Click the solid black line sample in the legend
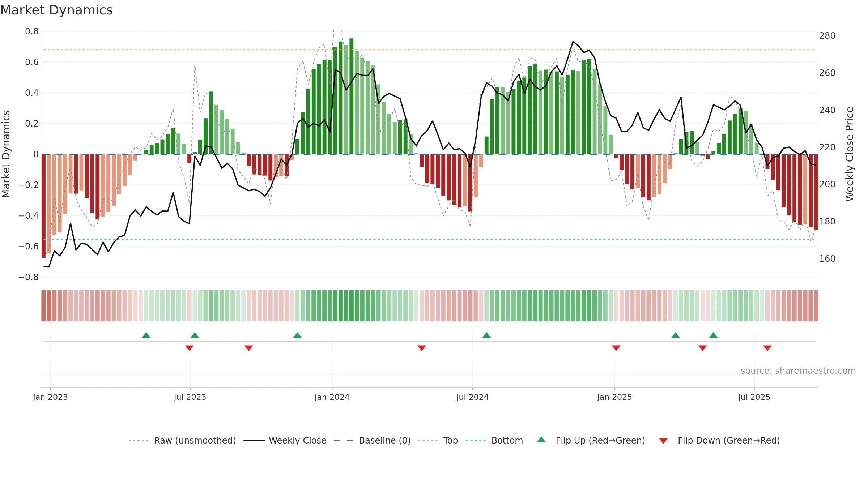 (254, 440)
